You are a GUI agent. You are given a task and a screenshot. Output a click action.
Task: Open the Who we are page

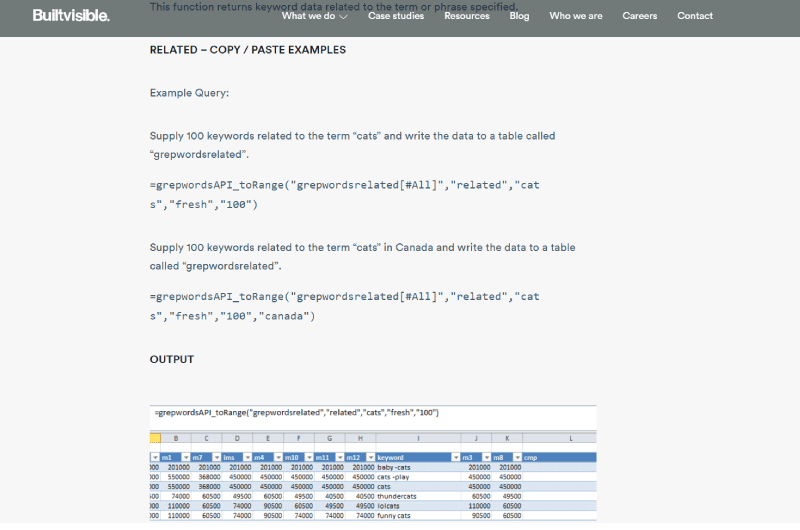pos(576,16)
